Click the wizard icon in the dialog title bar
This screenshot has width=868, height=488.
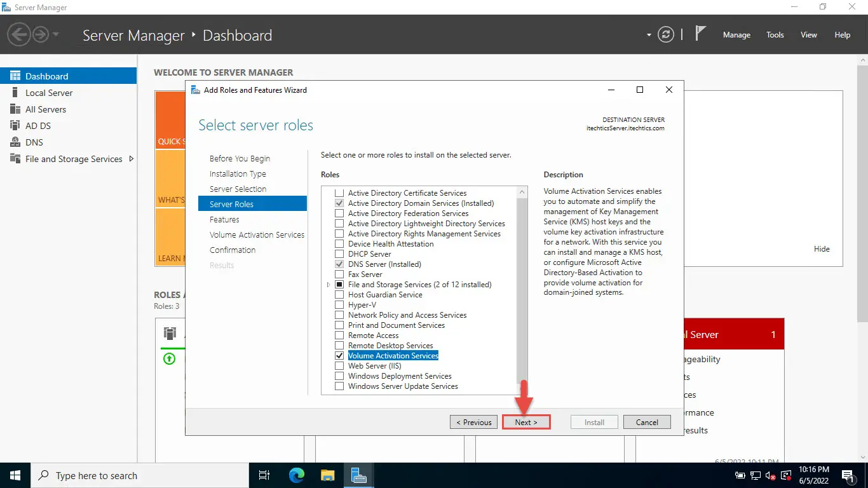click(x=196, y=90)
